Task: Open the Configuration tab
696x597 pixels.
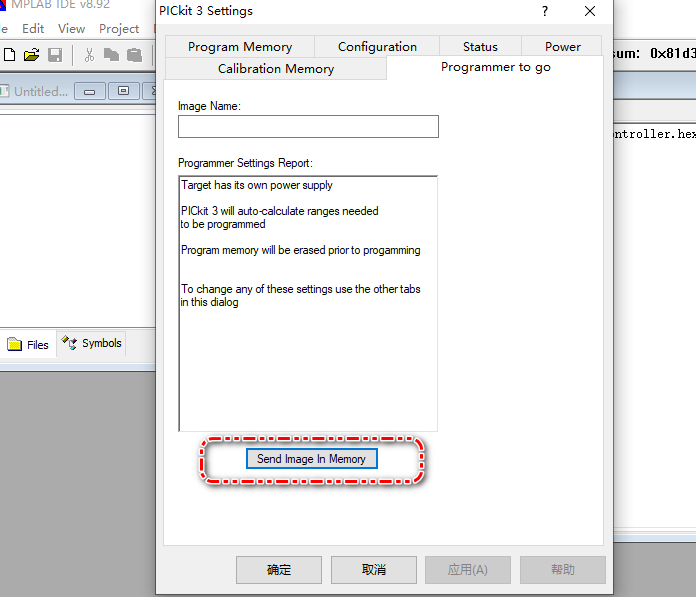Action: (377, 47)
